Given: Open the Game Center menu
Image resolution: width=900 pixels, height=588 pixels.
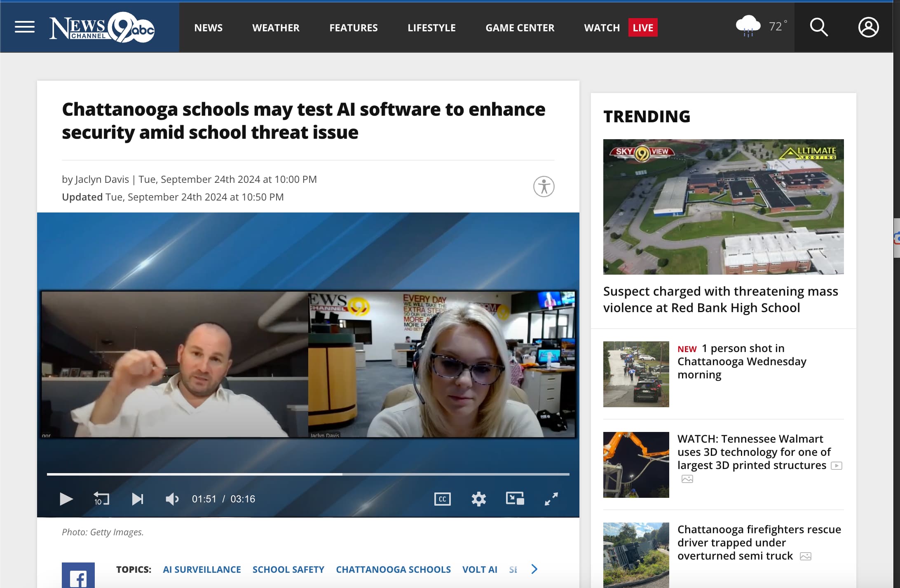Looking at the screenshot, I should 520,28.
